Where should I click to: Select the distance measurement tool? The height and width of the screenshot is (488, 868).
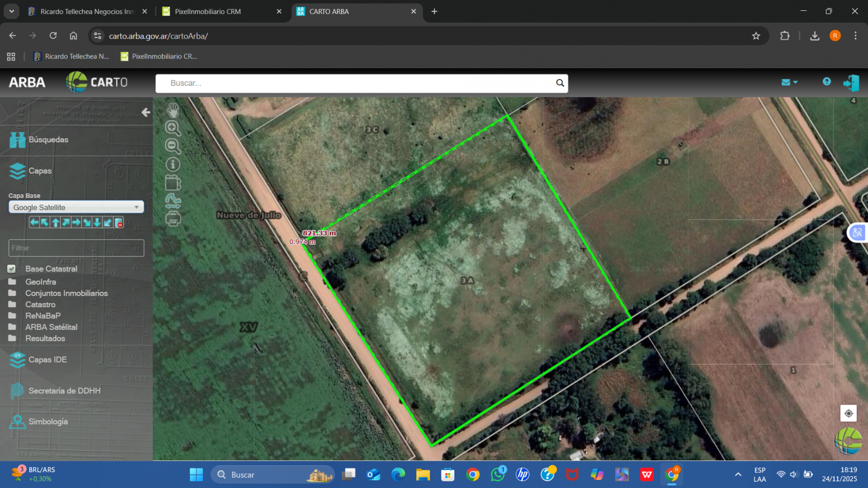pyautogui.click(x=173, y=200)
